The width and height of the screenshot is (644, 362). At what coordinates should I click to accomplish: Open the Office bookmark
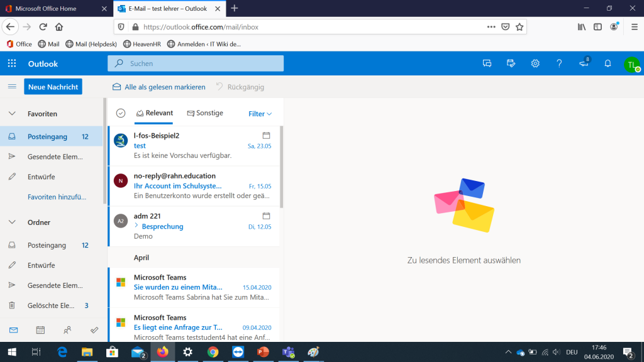tap(19, 44)
